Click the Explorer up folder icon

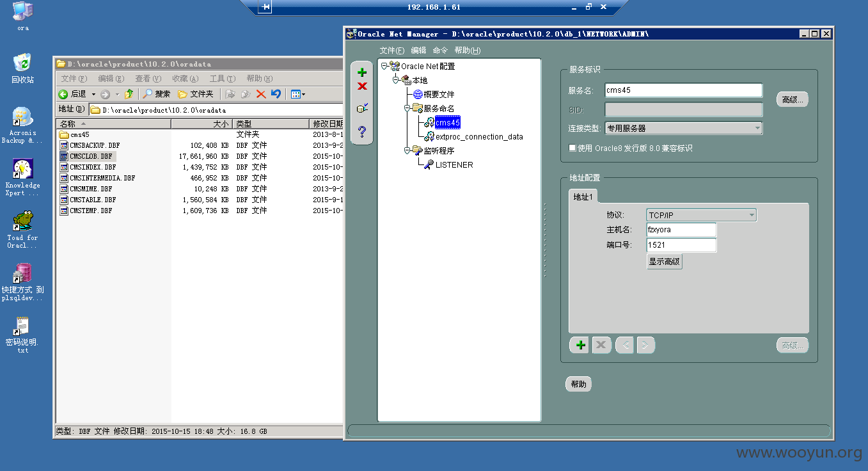click(129, 94)
